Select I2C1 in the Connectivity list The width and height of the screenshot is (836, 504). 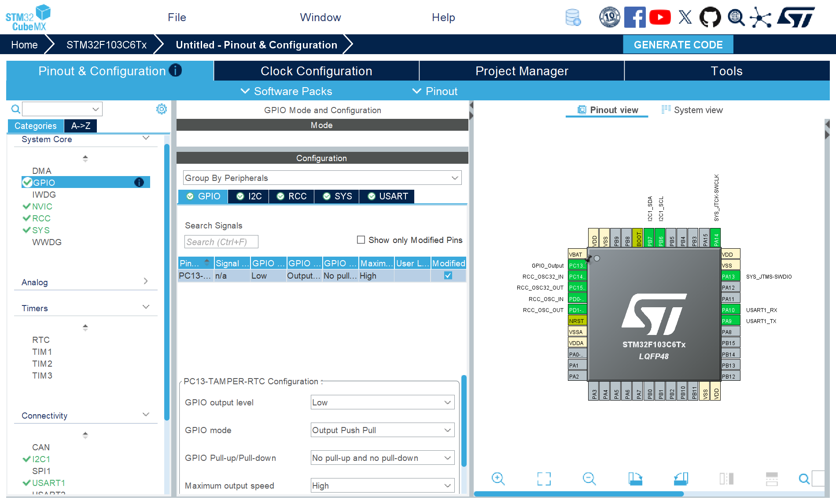pos(41,459)
